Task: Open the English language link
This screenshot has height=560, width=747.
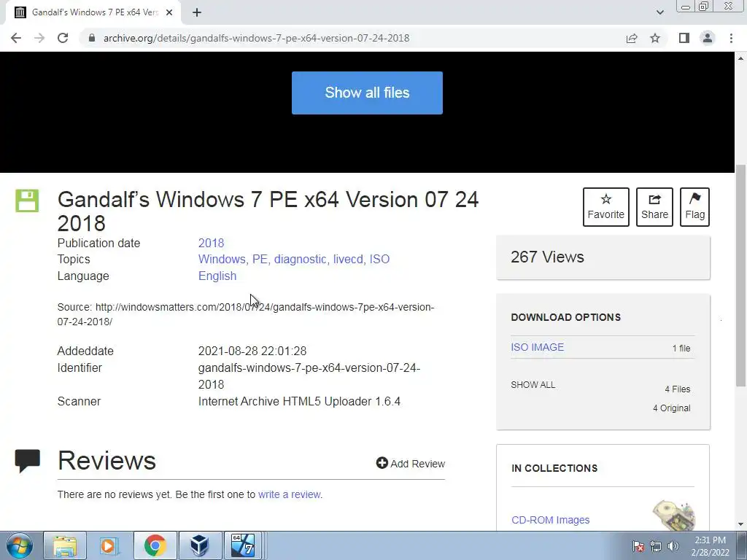Action: pos(217,276)
